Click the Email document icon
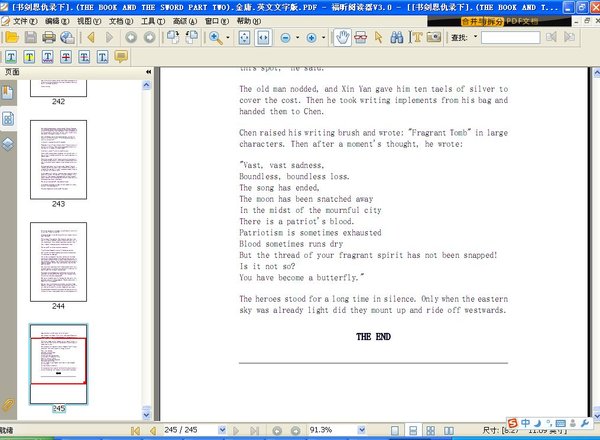Image resolution: width=600 pixels, height=440 pixels. click(x=68, y=37)
